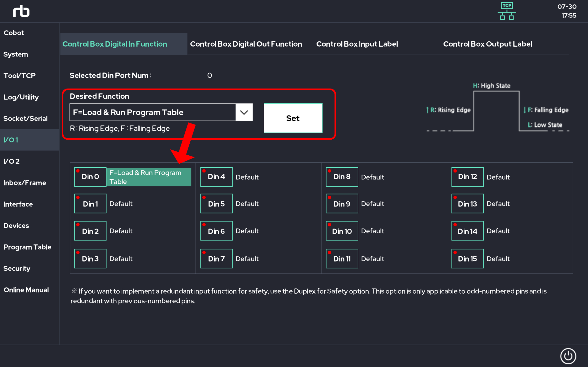Select the Din 10 port button
The image size is (588, 367).
(x=342, y=231)
